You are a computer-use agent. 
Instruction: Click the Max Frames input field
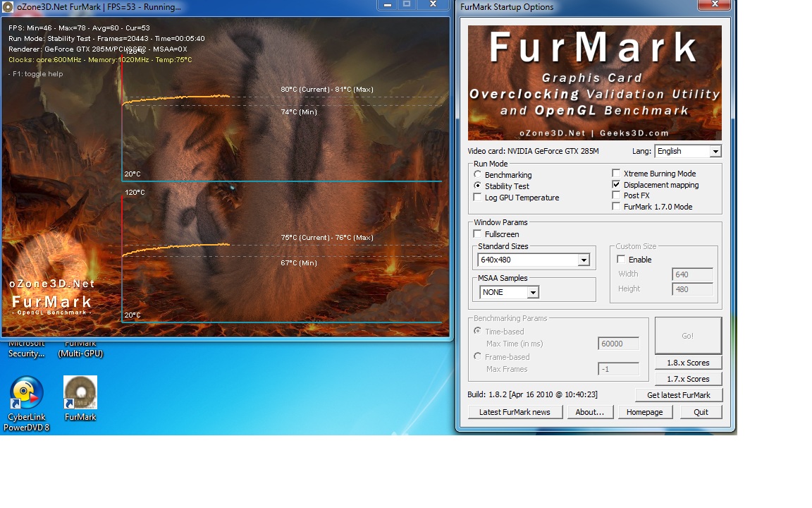click(x=618, y=369)
